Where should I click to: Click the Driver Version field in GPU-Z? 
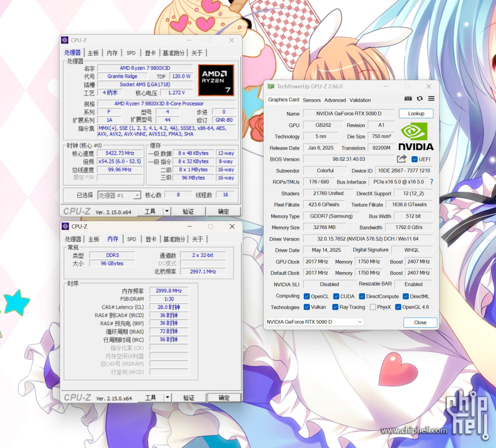point(367,239)
